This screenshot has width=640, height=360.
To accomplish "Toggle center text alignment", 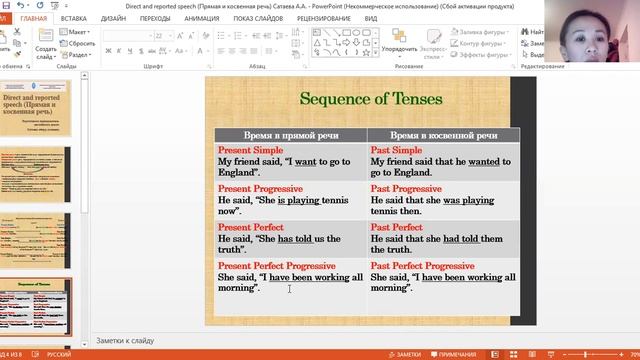I will coord(232,51).
